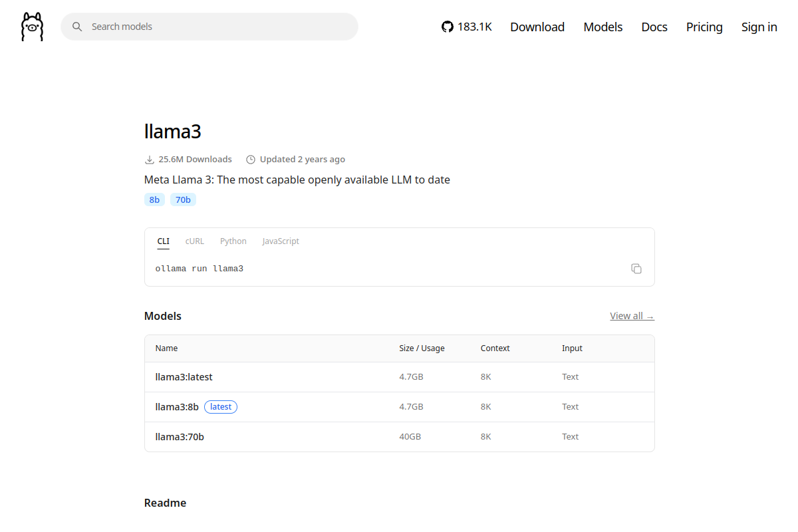Click the downloads arrow icon
The height and width of the screenshot is (532, 798).
[149, 160]
